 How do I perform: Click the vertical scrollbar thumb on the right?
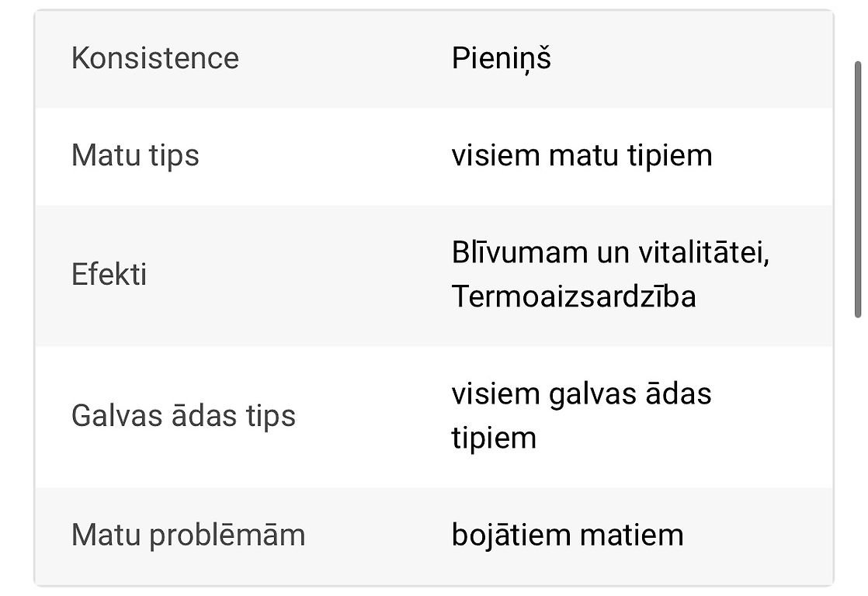[858, 189]
